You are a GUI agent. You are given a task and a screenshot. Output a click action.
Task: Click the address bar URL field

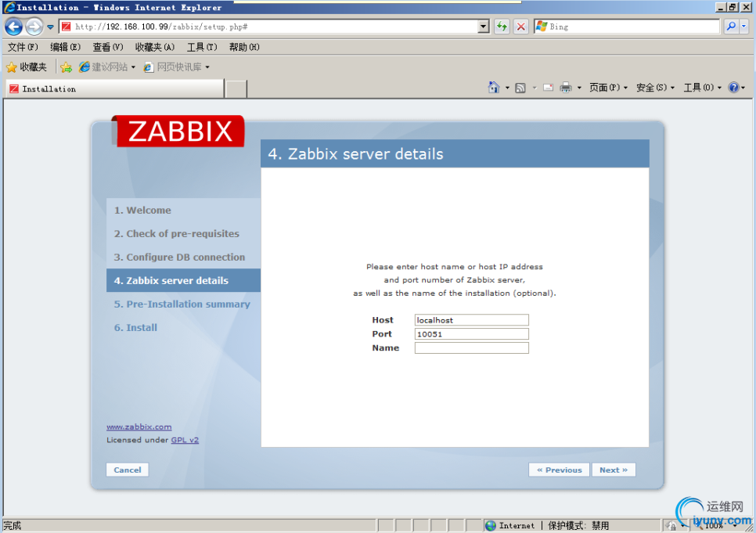(269, 27)
